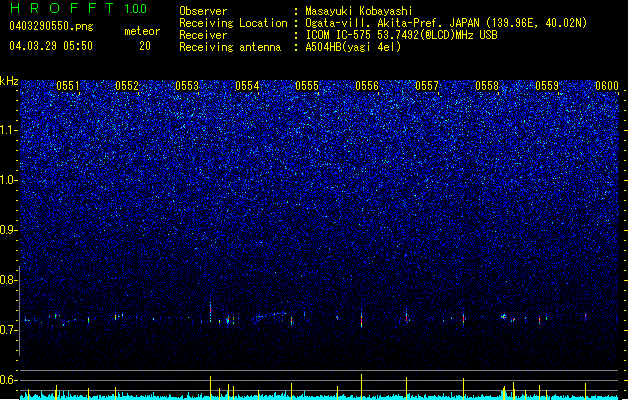629x400 pixels.
Task: Click the 0.8 kHz axis label
Action: point(9,280)
